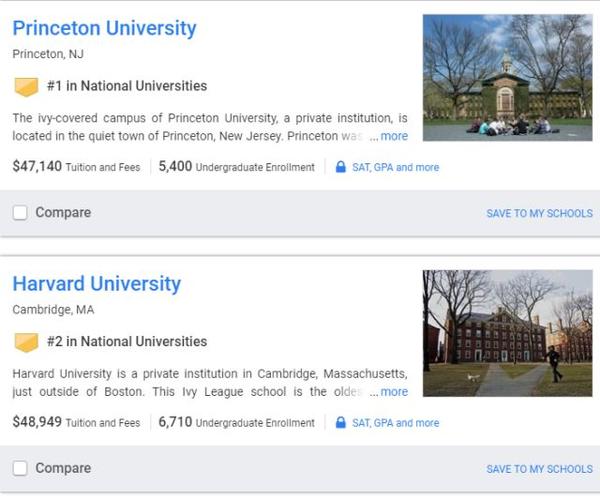600x501 pixels.
Task: Open the Princeton University title link
Action: [104, 28]
